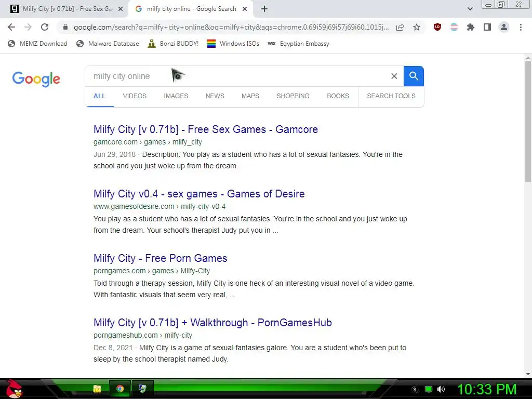
Task: Click the forward navigation arrow
Action: click(x=28, y=27)
